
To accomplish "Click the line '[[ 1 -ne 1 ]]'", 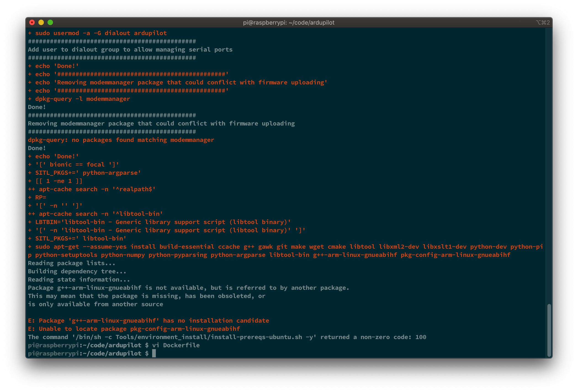I will coord(55,181).
